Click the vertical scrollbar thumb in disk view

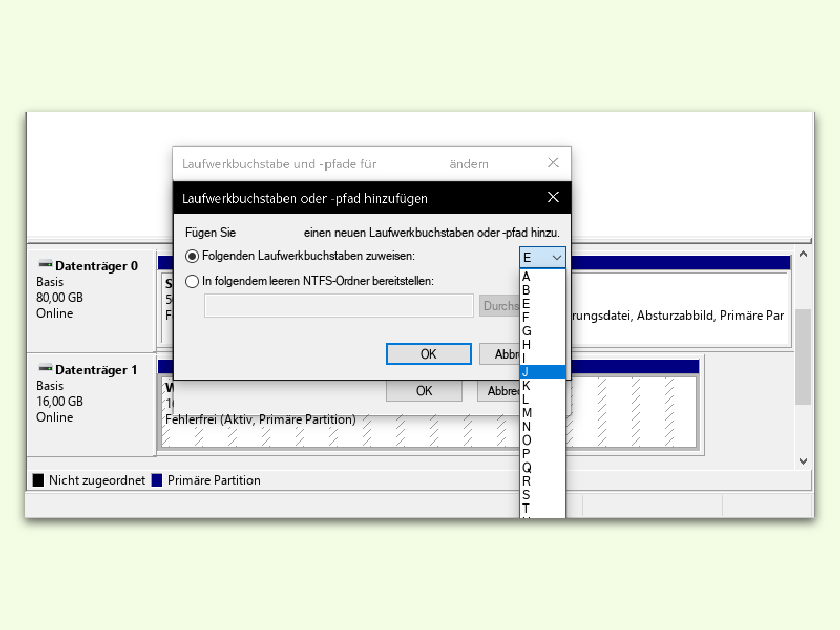coord(803,357)
